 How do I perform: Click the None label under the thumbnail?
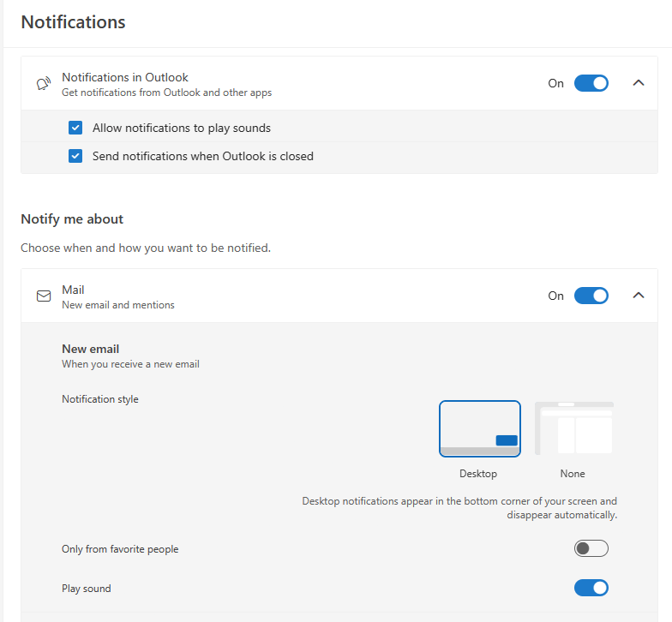tap(573, 474)
